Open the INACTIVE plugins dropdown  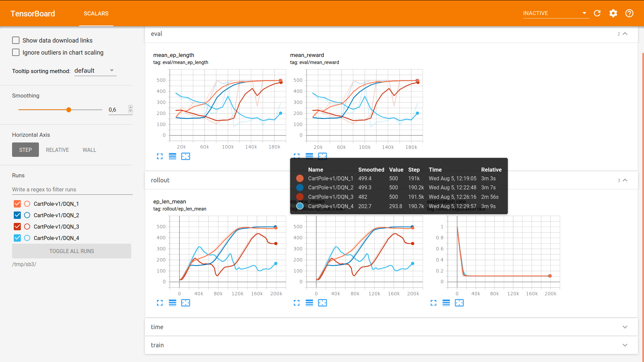tap(555, 13)
